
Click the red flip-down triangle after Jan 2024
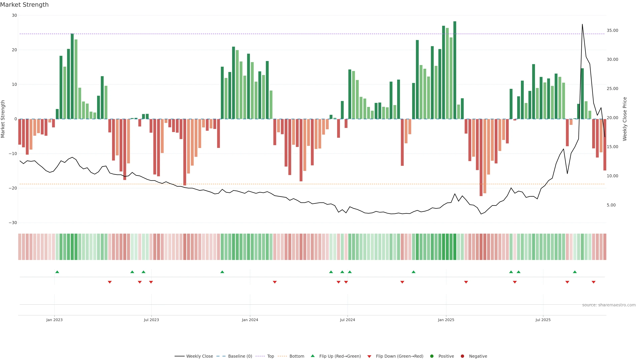(275, 282)
